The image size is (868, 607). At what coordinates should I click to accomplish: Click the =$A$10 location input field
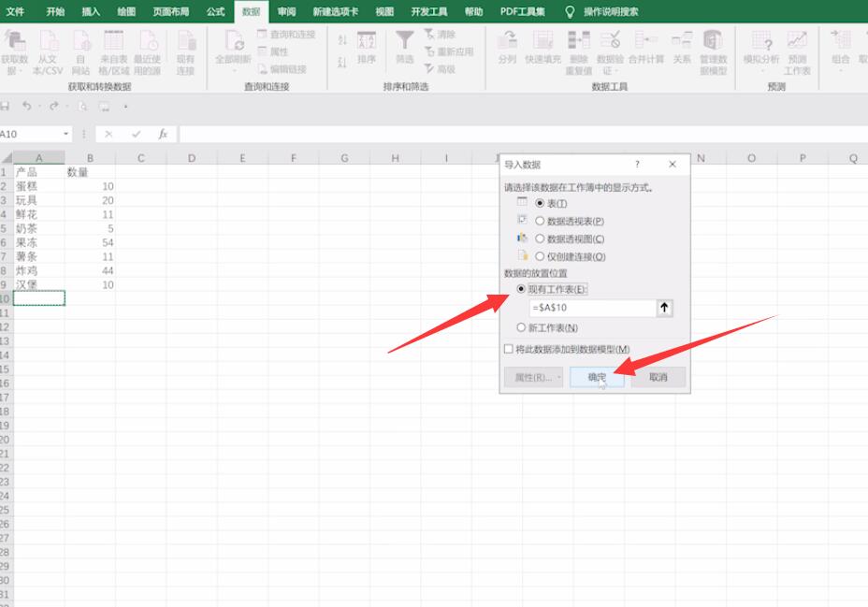593,308
